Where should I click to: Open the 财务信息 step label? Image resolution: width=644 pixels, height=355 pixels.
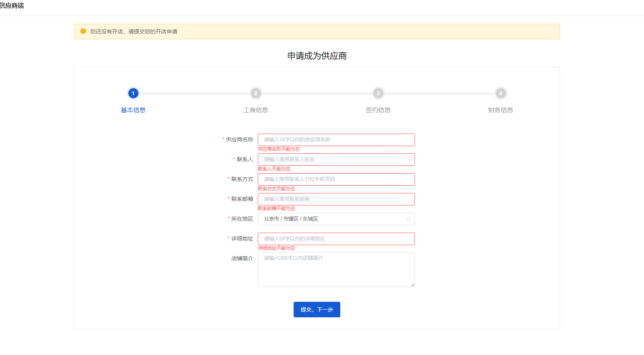500,110
